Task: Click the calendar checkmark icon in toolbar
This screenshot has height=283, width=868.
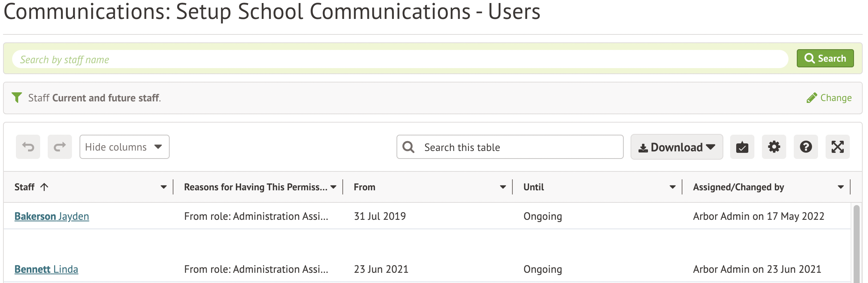Action: pos(742,147)
